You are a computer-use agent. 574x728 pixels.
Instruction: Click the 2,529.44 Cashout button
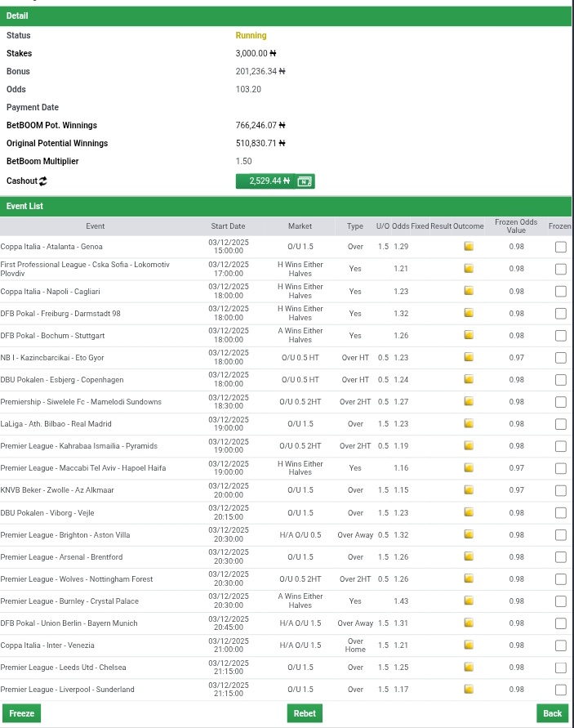click(x=275, y=181)
